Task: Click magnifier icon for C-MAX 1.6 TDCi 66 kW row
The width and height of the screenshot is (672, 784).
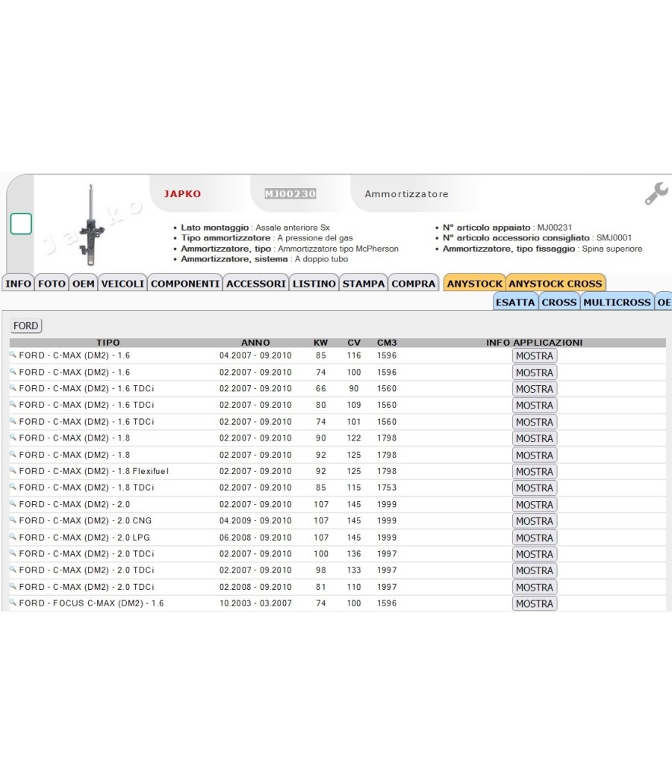Action: [x=13, y=388]
